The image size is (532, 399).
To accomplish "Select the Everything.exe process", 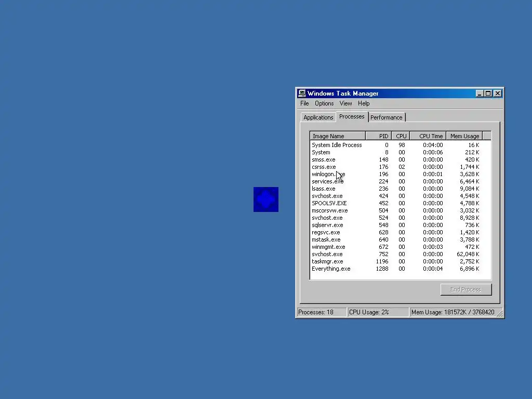I will 401,269.
